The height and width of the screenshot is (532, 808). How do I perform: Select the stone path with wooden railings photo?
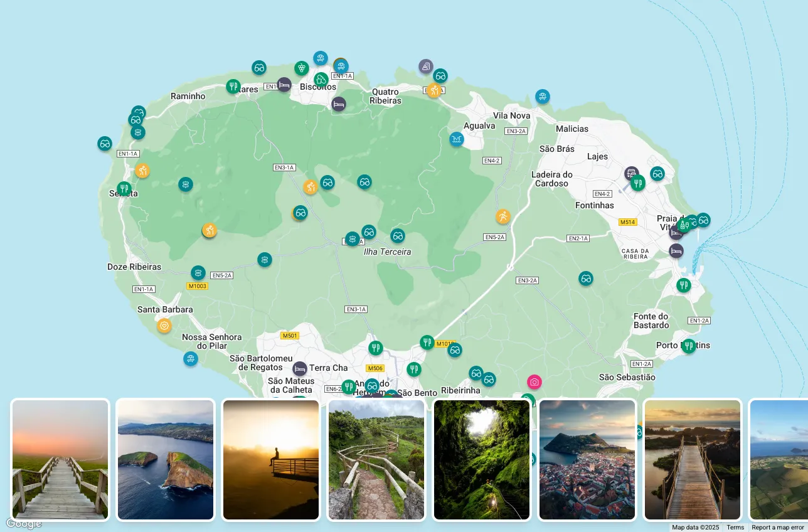(x=376, y=460)
